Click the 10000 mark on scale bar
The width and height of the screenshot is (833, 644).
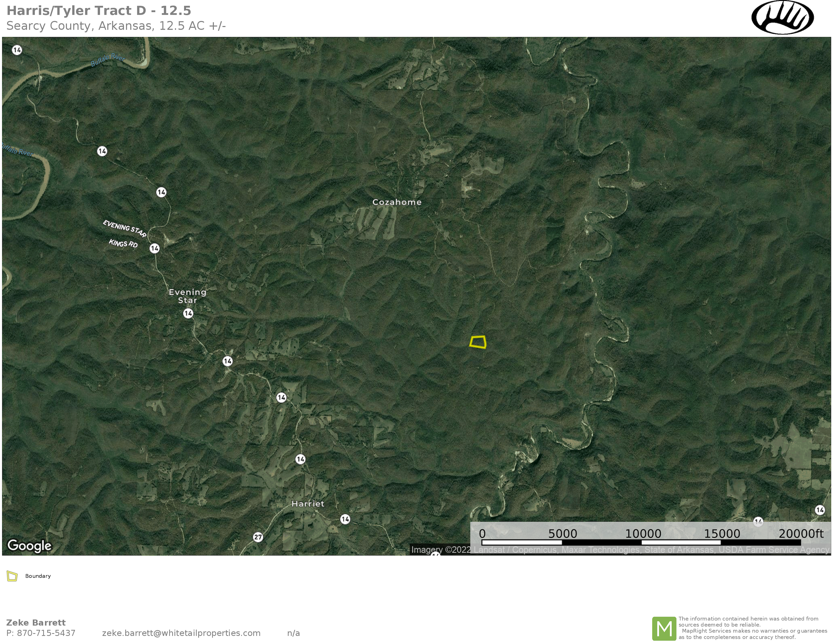click(643, 534)
